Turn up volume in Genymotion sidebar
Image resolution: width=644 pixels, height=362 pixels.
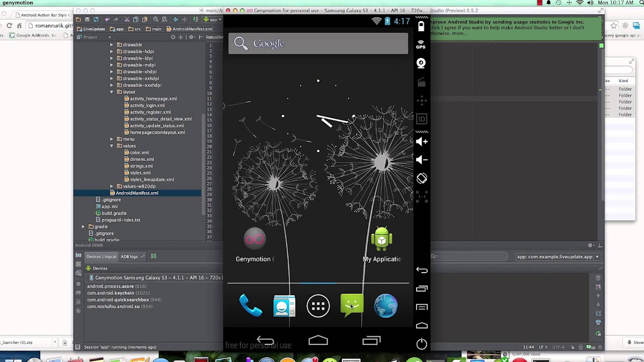tap(422, 142)
